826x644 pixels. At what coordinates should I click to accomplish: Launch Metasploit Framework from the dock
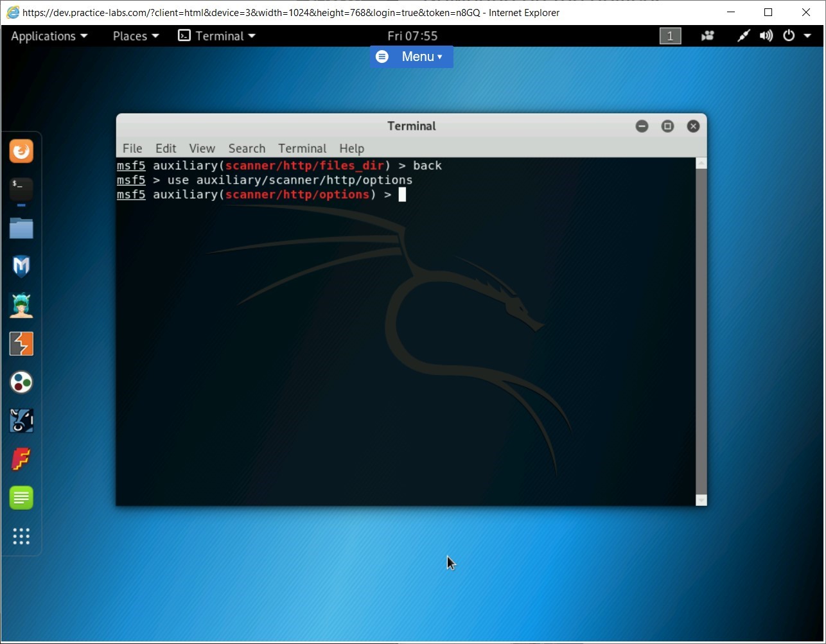coord(21,266)
